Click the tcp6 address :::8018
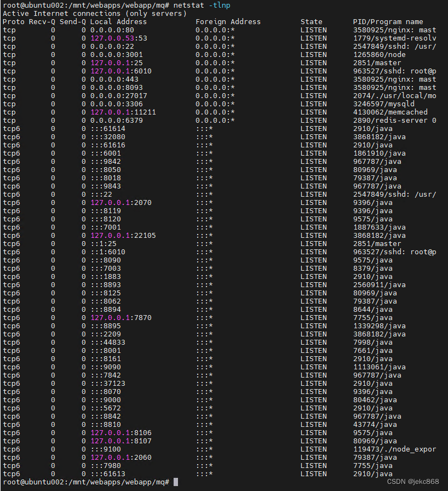This screenshot has width=448, height=491. point(106,178)
